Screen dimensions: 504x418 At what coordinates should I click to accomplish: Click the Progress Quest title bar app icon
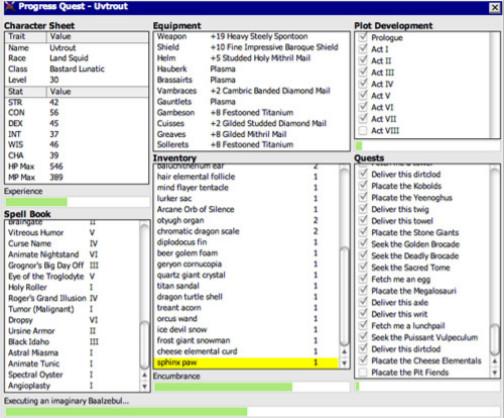[x=10, y=6]
